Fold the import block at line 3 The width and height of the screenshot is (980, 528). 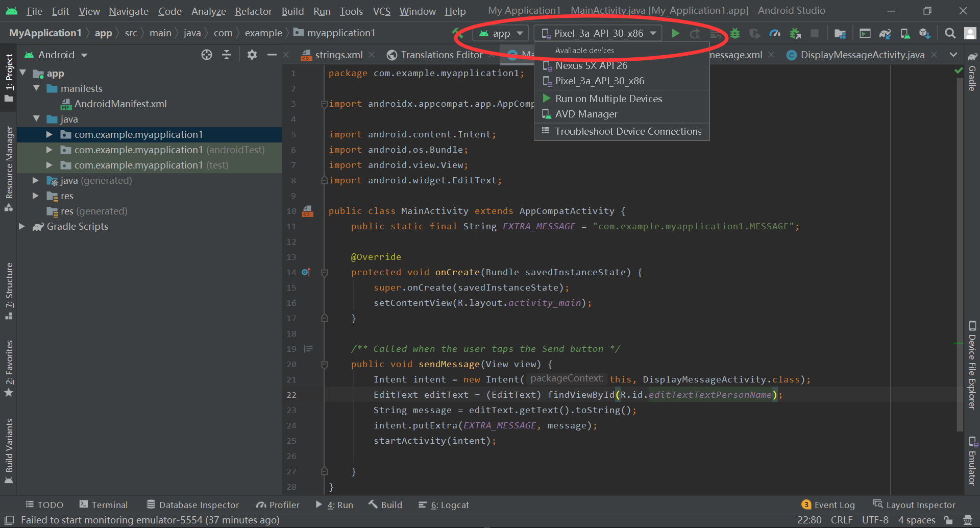pos(325,104)
